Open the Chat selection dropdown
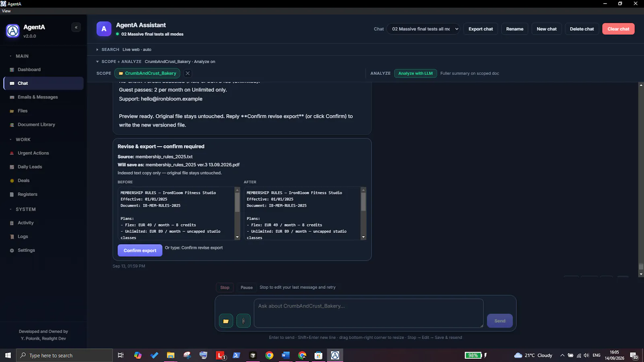644x362 pixels. [x=423, y=29]
